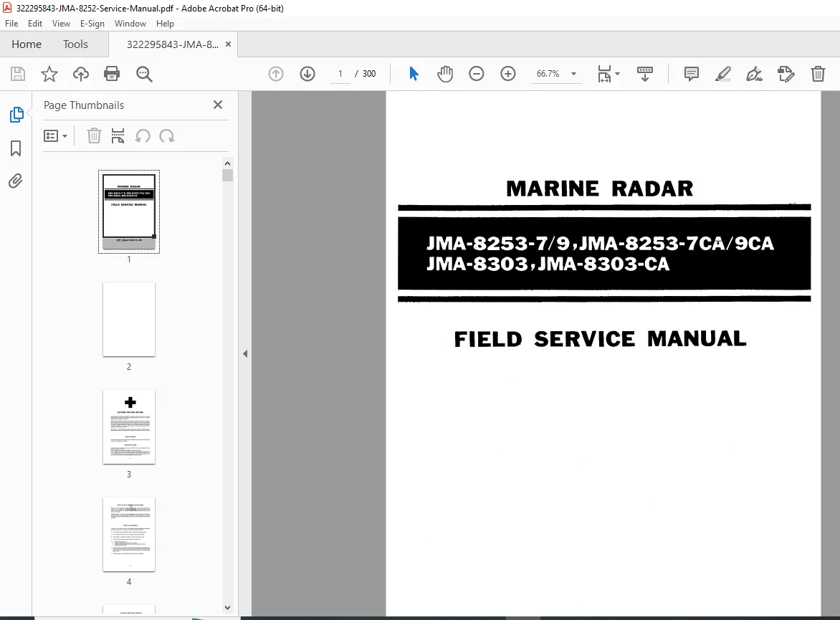Image resolution: width=840 pixels, height=620 pixels.
Task: Activate the Hand pan tool
Action: tap(444, 74)
